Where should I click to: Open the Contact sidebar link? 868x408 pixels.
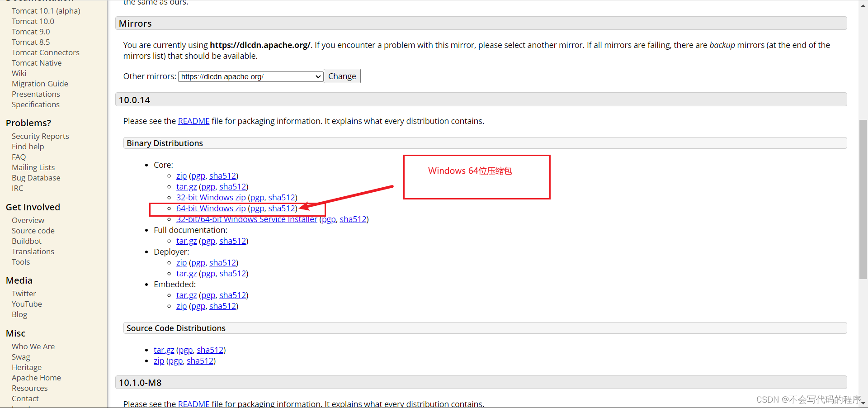coord(25,399)
